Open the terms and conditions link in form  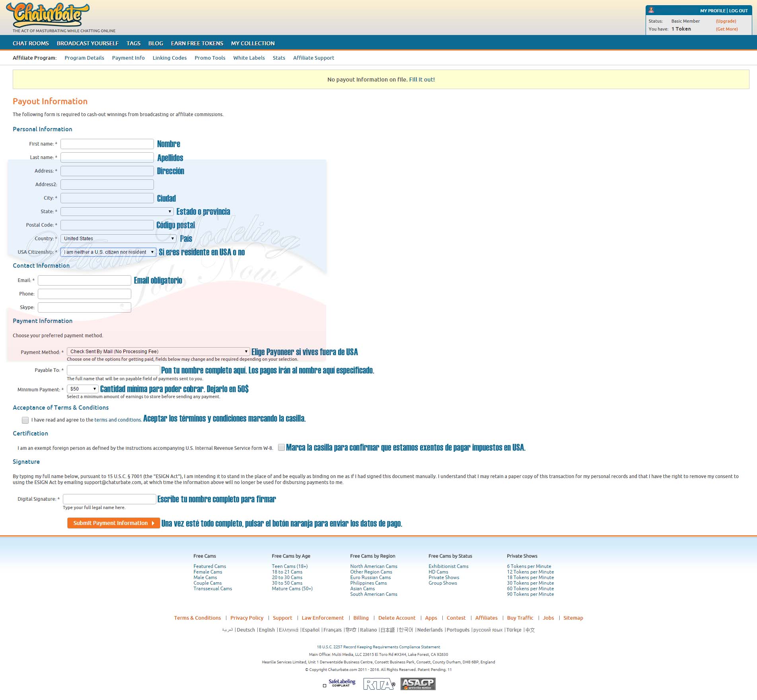(118, 420)
